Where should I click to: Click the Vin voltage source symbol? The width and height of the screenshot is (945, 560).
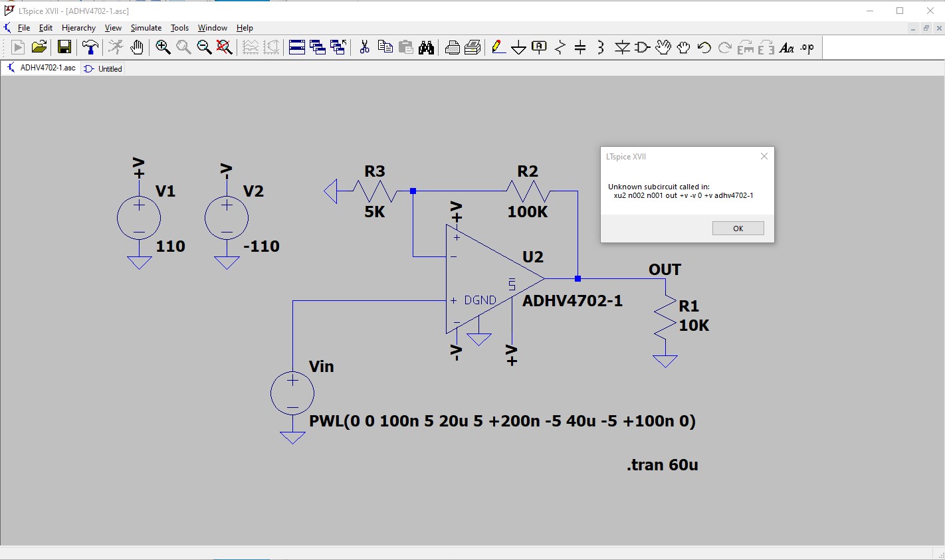[x=292, y=393]
